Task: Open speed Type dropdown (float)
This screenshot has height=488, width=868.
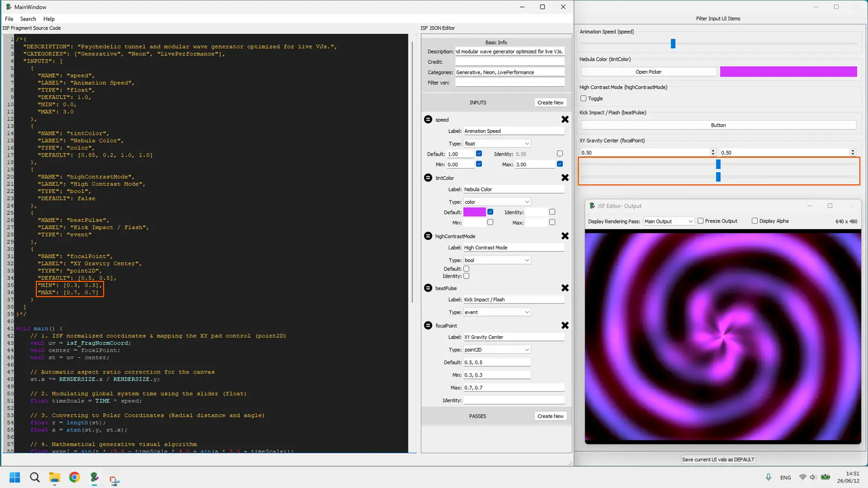Action: (x=497, y=144)
